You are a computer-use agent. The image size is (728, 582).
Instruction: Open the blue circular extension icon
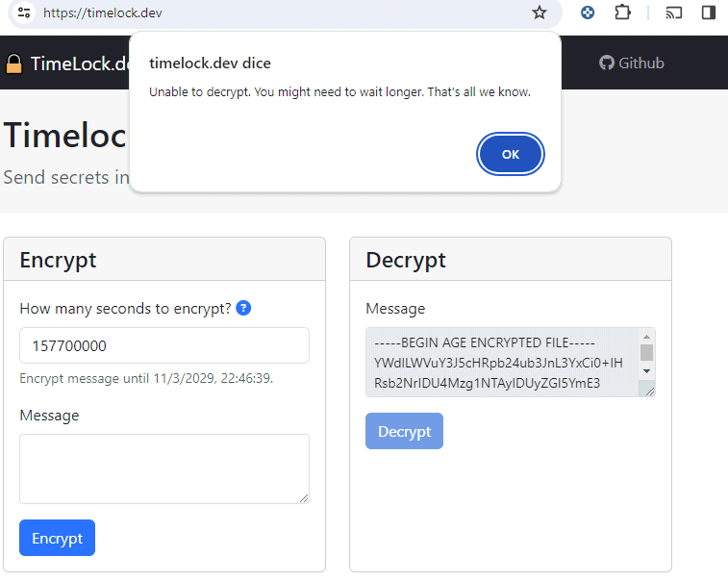click(x=588, y=13)
